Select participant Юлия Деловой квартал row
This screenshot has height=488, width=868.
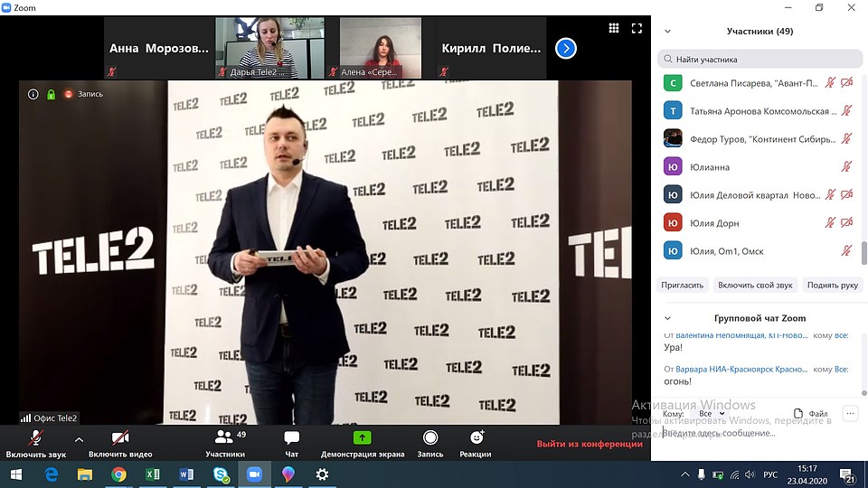click(x=759, y=195)
